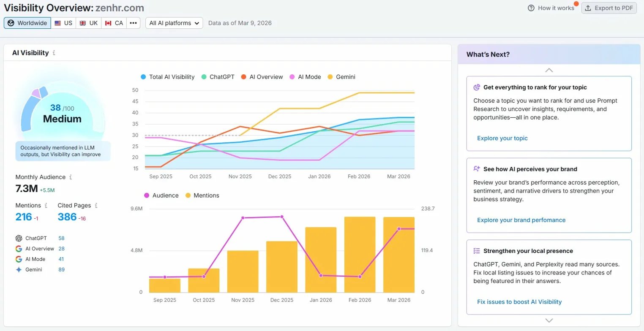
Task: Click Data as of Mar 9, 2026 text
Action: (240, 23)
